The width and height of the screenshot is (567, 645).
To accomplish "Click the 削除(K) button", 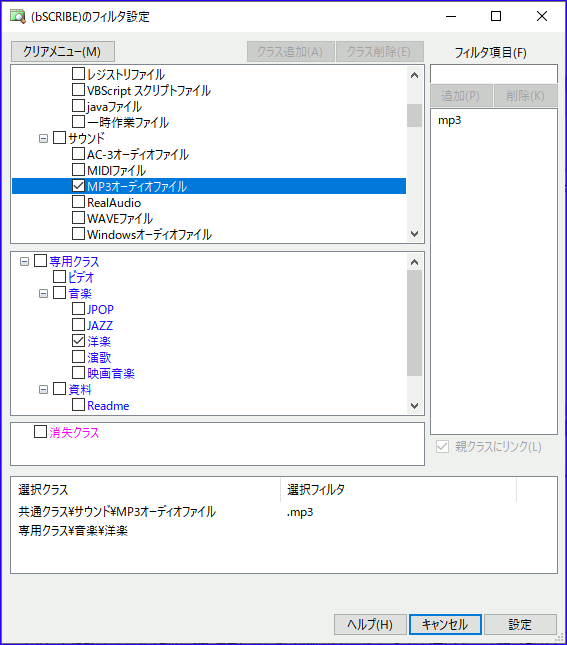I will coord(526,96).
